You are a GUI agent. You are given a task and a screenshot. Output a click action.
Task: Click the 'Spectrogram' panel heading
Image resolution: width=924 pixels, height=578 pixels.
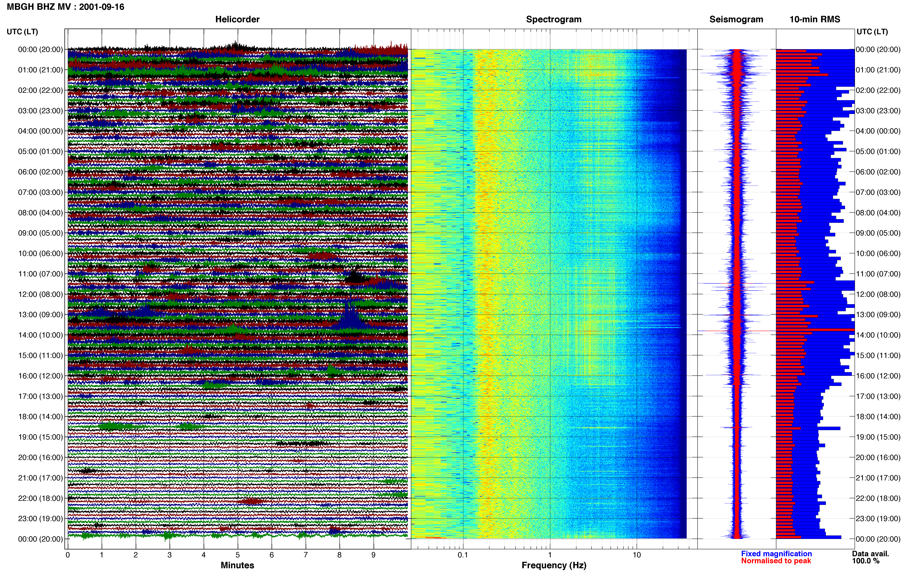[x=554, y=19]
